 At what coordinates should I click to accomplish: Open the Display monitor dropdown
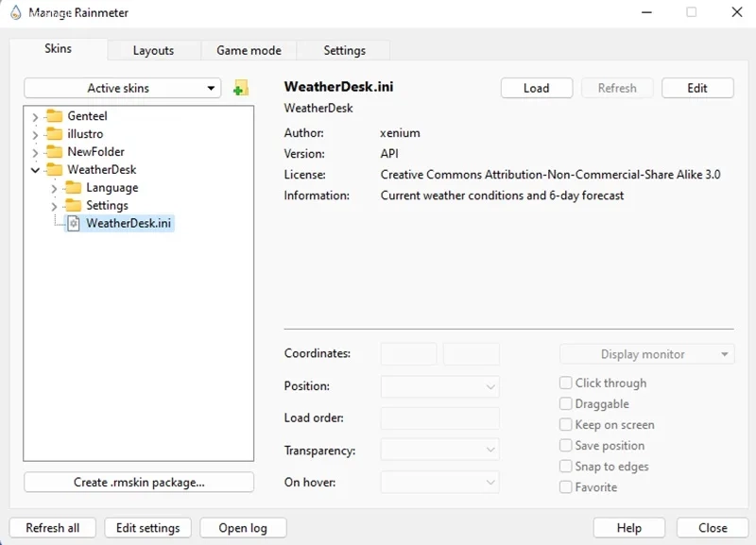pos(646,354)
